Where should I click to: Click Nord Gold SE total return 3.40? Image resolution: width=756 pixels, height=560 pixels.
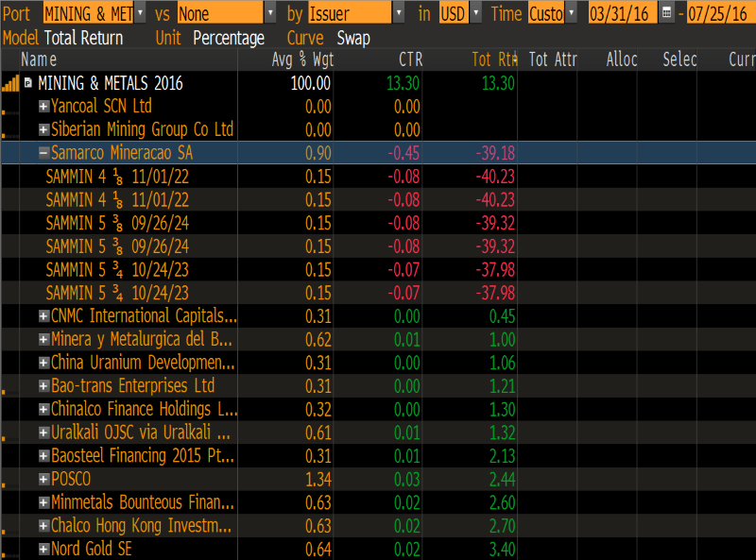point(503,550)
